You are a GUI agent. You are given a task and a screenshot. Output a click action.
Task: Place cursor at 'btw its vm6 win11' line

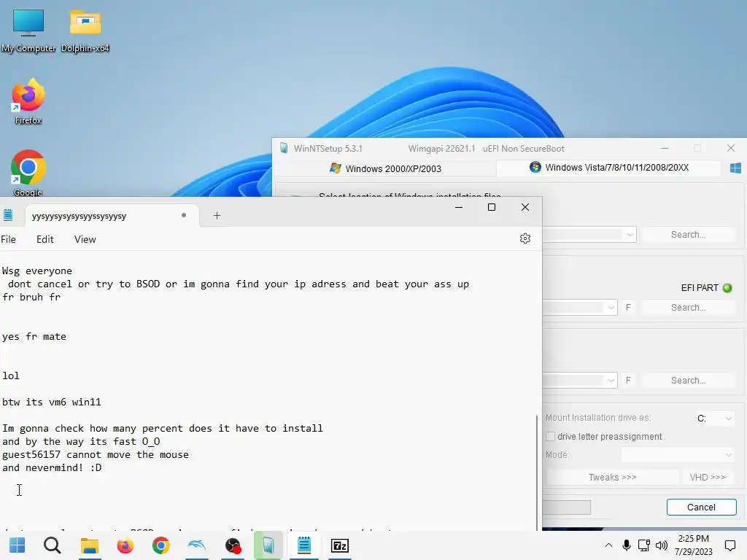[x=52, y=402]
